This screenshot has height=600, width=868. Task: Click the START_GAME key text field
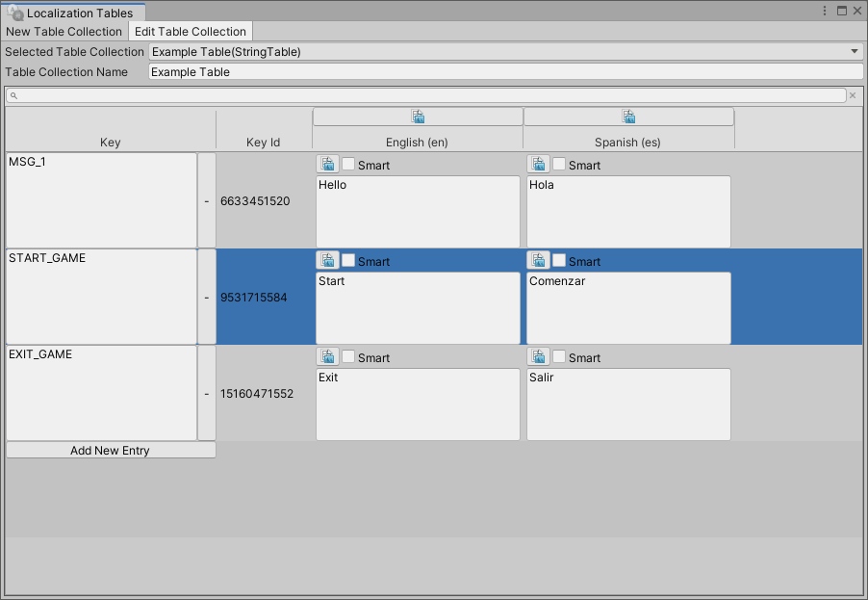[x=101, y=297]
